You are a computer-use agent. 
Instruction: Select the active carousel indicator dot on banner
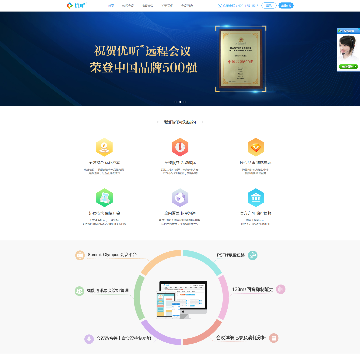(x=180, y=102)
